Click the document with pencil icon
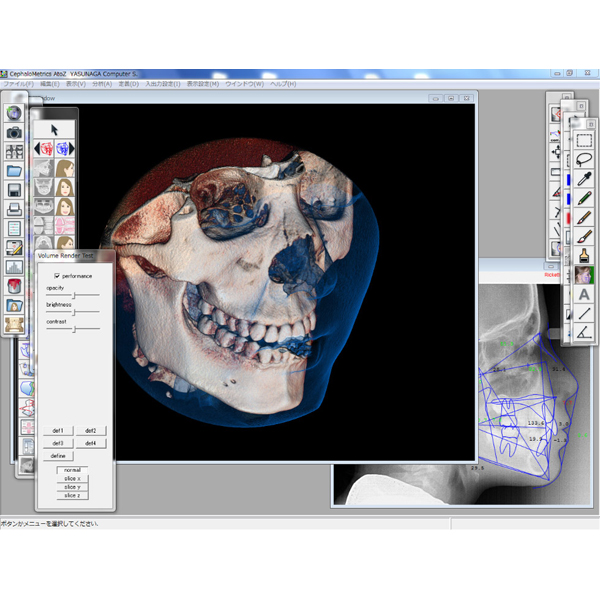 pyautogui.click(x=14, y=248)
